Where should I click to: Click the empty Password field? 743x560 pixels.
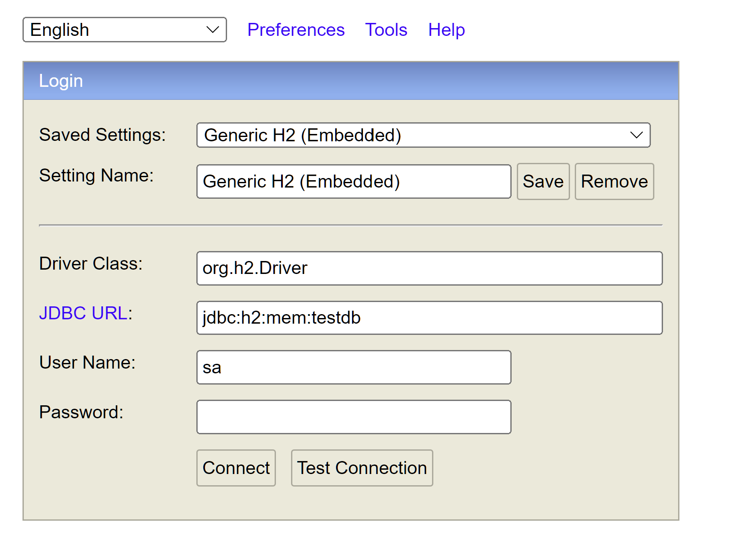[353, 417]
